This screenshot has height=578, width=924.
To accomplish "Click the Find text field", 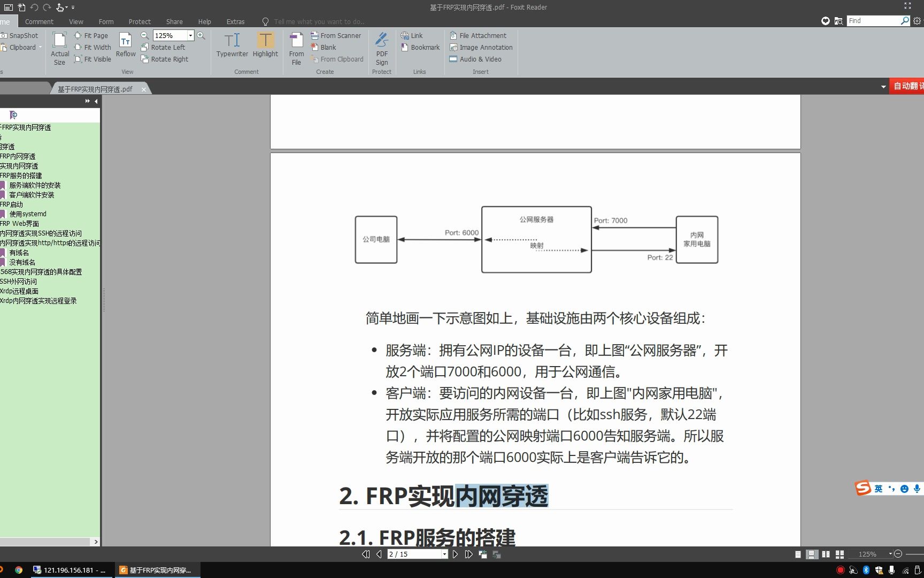I will pyautogui.click(x=874, y=20).
